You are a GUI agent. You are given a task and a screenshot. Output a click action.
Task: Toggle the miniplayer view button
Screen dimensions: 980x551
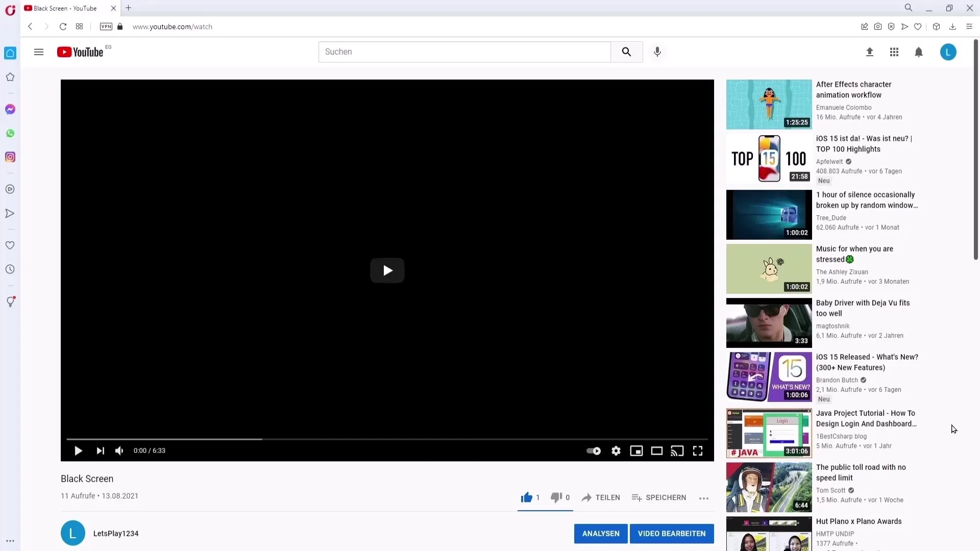point(636,451)
